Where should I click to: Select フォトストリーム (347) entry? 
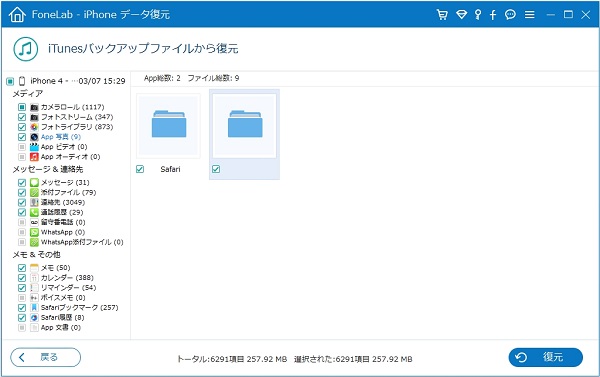coord(77,117)
